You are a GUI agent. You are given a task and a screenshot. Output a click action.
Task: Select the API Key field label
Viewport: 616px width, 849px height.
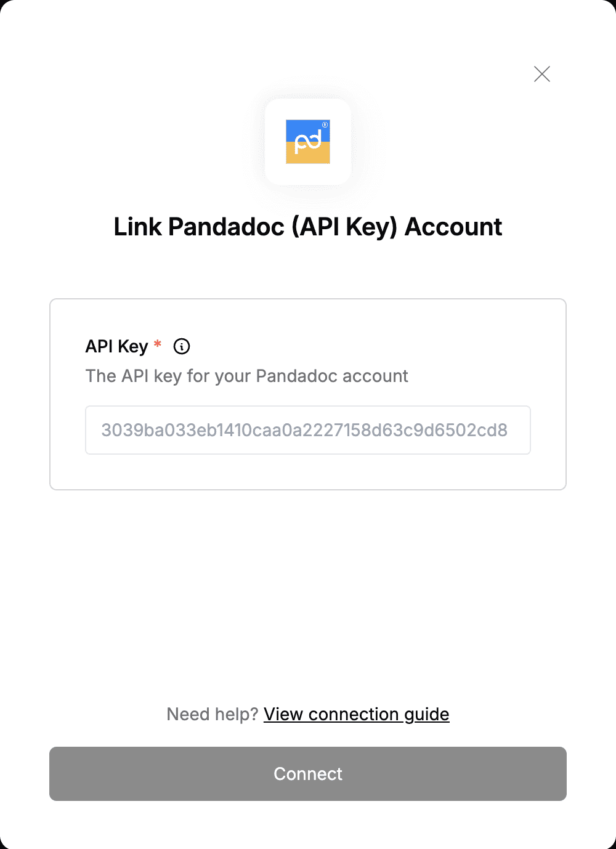click(117, 346)
